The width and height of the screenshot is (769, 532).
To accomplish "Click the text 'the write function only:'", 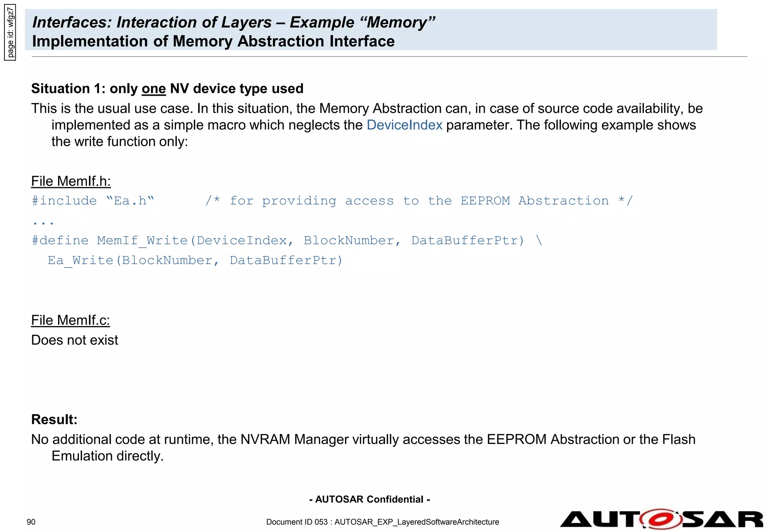I will 119,141.
